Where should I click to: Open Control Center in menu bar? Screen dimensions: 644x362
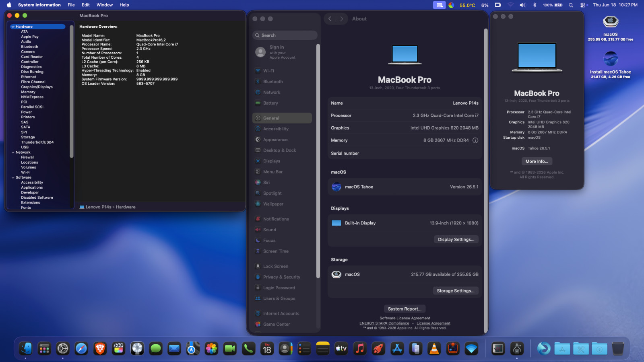coord(583,5)
